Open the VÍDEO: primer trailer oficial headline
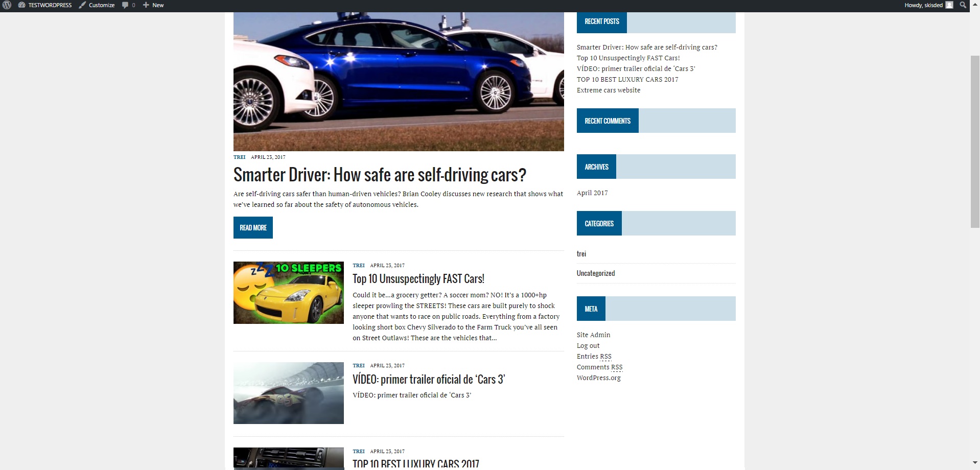980x470 pixels. (x=429, y=380)
